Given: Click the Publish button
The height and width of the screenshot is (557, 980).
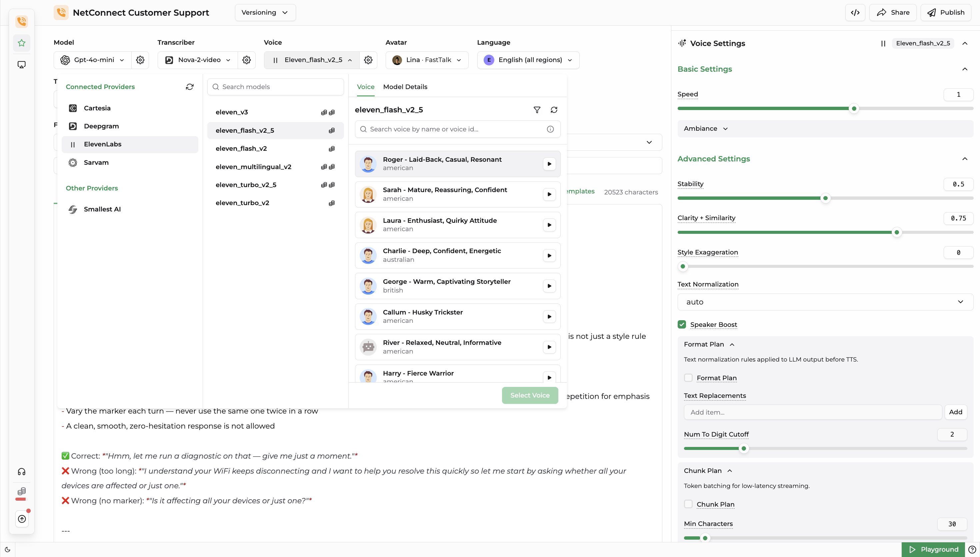Looking at the screenshot, I should click(x=946, y=13).
